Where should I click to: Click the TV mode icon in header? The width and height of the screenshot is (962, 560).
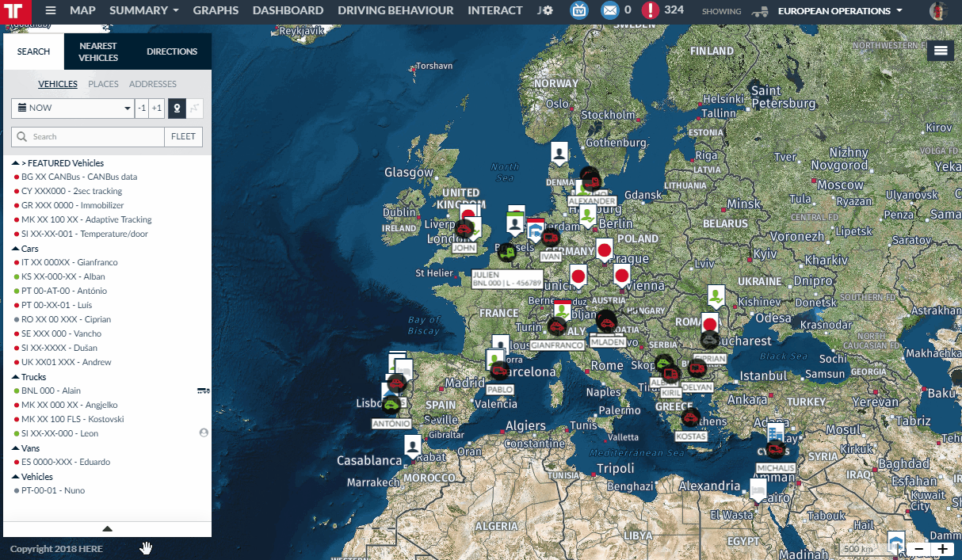[580, 11]
